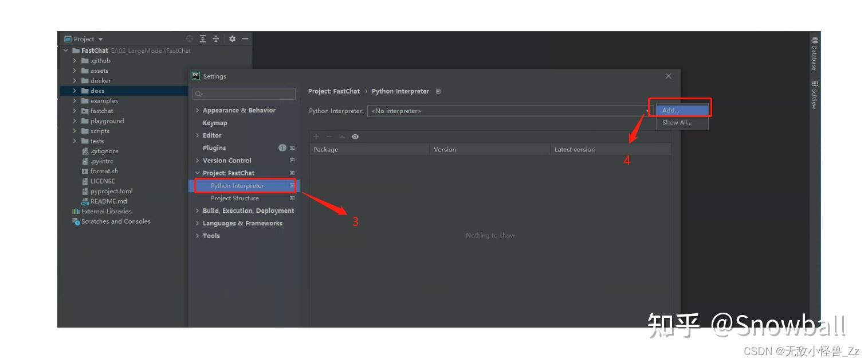The width and height of the screenshot is (868, 362).
Task: Select the LICENSE file
Action: click(x=102, y=181)
